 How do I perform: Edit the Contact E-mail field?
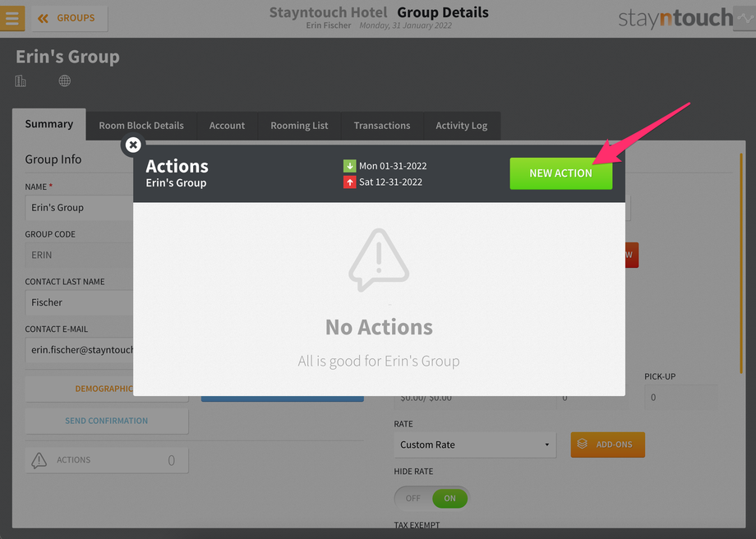(79, 350)
